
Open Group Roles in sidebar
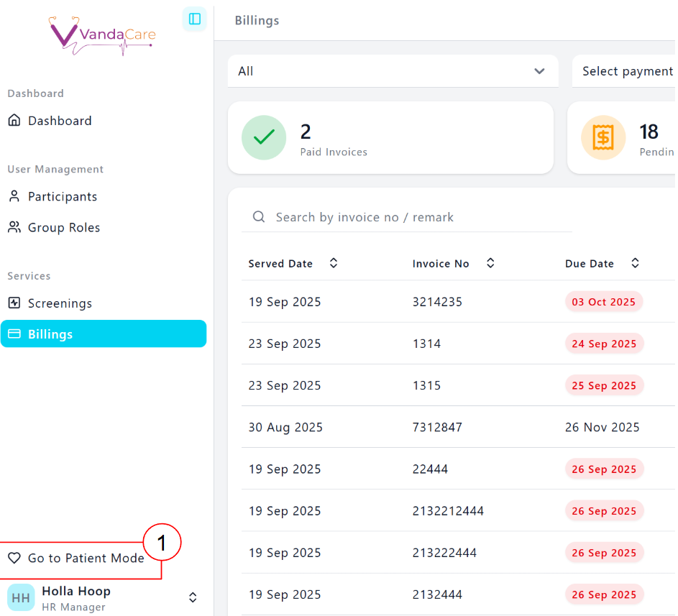tap(63, 228)
